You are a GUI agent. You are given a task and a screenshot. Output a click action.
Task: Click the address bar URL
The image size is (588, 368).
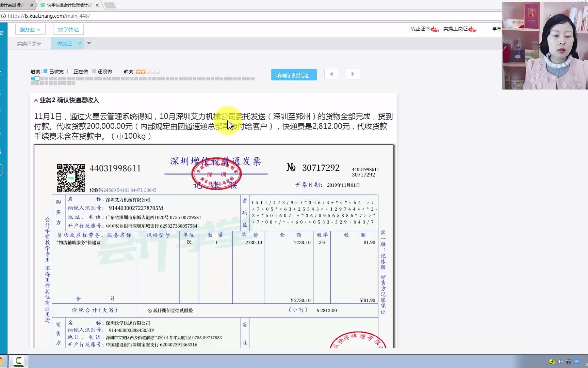point(49,16)
